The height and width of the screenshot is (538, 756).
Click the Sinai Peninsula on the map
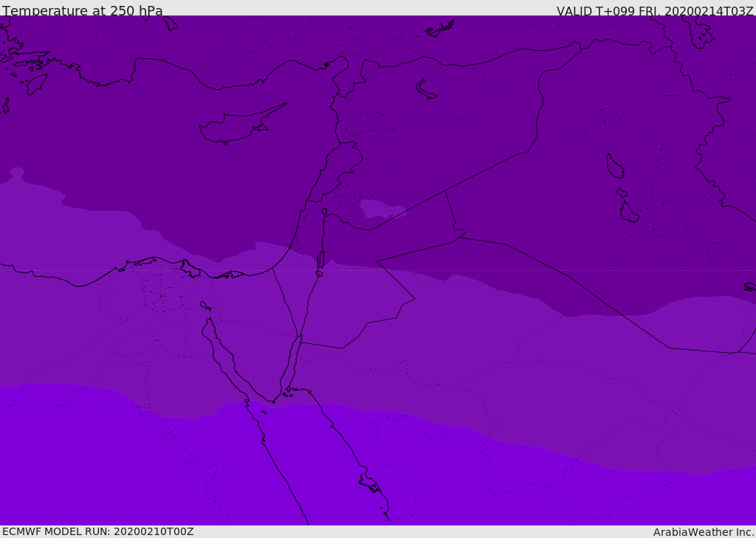[263, 337]
